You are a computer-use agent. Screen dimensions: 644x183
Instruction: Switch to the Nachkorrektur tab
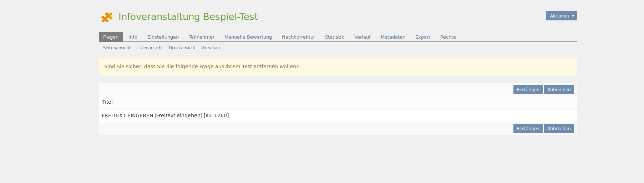coord(298,37)
